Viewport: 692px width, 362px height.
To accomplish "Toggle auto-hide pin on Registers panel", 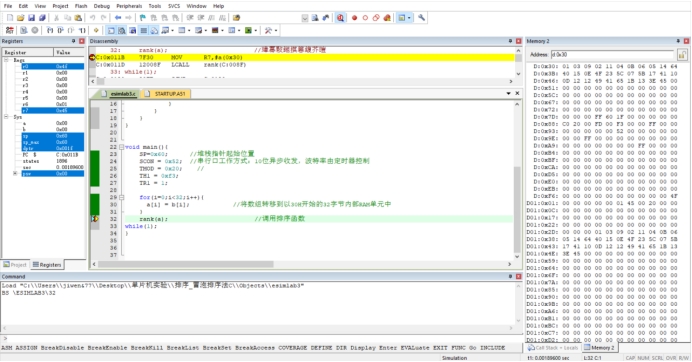I will click(x=74, y=41).
